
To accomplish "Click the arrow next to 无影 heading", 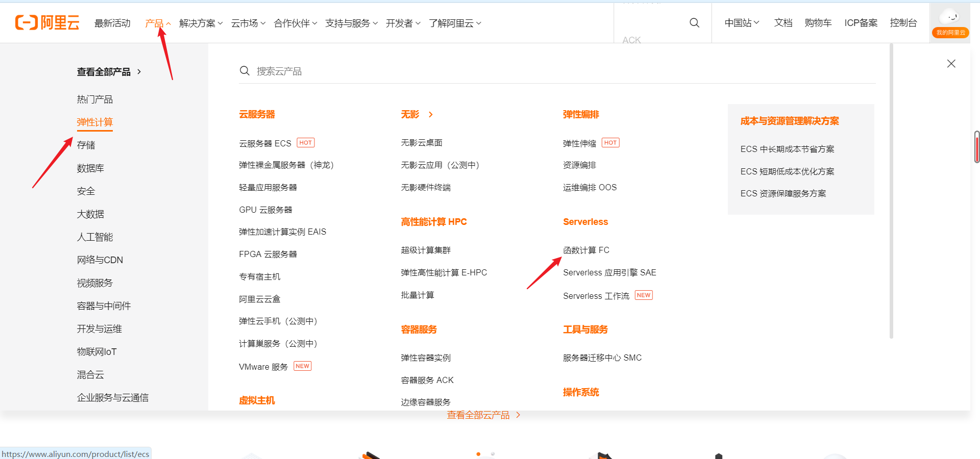I will point(431,115).
